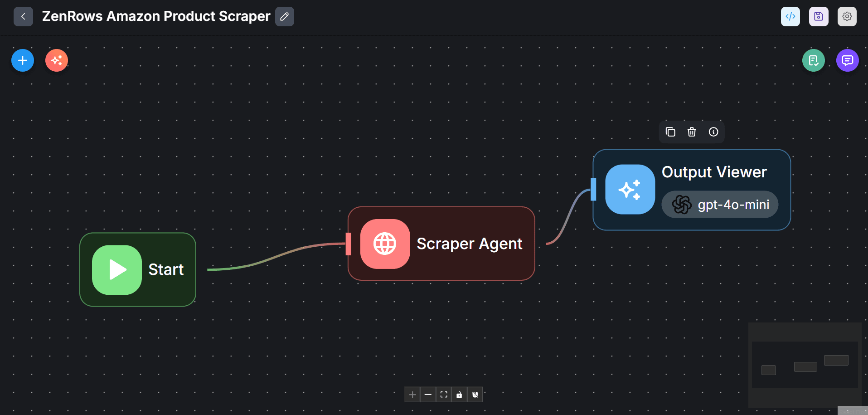This screenshot has width=868, height=415.
Task: Delete the Output Viewer node
Action: 692,132
